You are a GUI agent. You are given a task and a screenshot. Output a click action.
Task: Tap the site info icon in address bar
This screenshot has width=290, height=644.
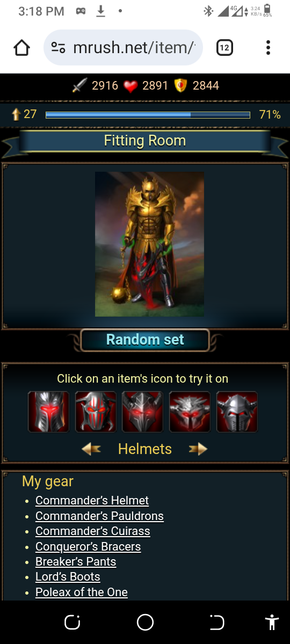click(58, 48)
